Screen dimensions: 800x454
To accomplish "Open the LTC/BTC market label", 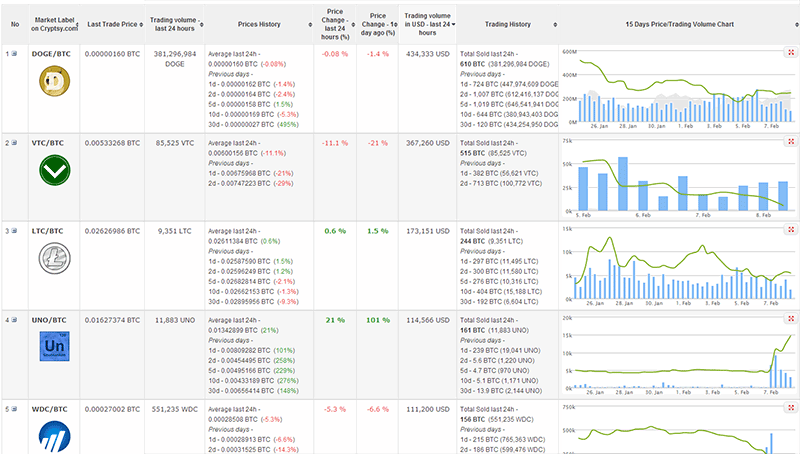I will (x=47, y=231).
